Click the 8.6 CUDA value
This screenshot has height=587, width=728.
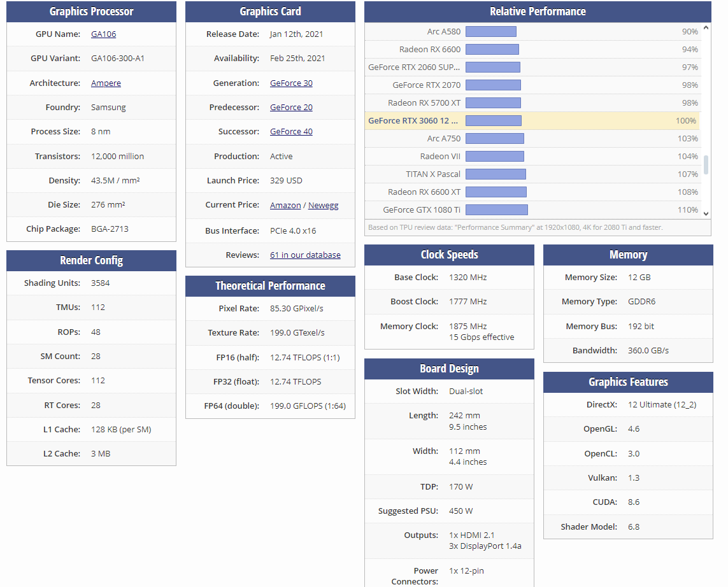[x=634, y=502]
